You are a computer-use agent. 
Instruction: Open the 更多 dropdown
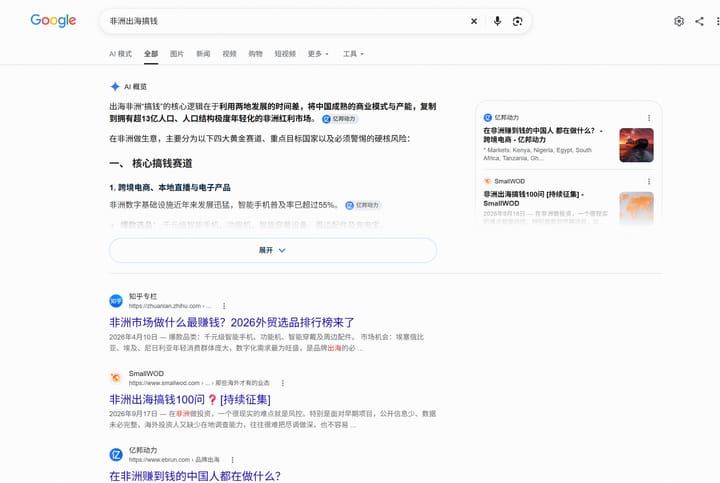[318, 54]
